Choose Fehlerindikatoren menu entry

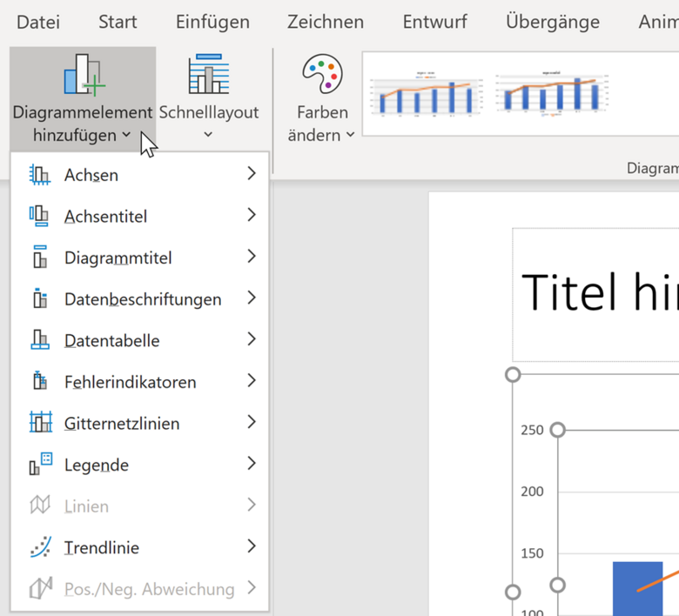tap(139, 382)
